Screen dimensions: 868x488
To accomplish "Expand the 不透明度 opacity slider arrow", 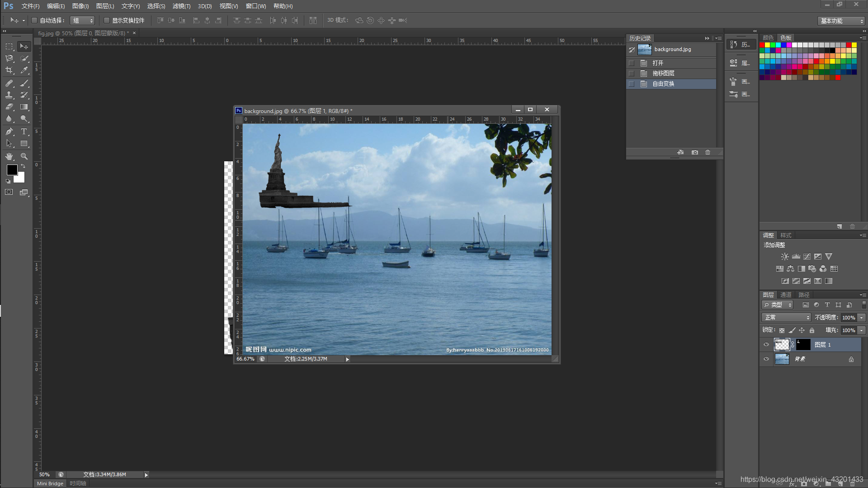I will 861,318.
